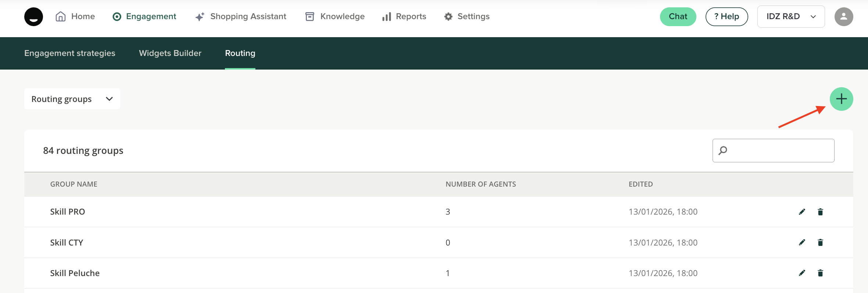Focus the routing groups search field

[779, 151]
